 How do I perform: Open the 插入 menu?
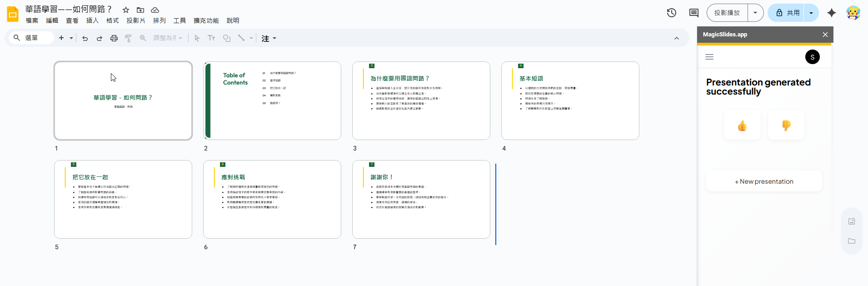coord(92,20)
